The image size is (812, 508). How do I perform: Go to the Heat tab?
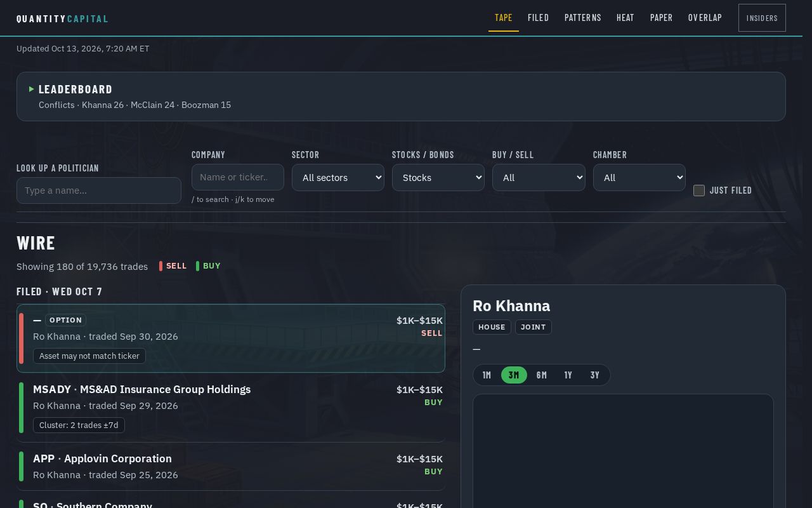click(625, 18)
